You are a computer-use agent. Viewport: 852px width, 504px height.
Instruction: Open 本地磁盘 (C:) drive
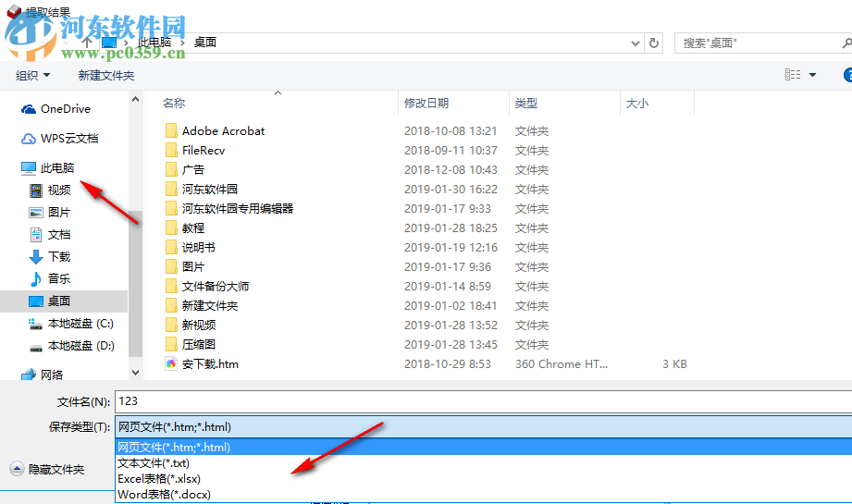click(80, 324)
